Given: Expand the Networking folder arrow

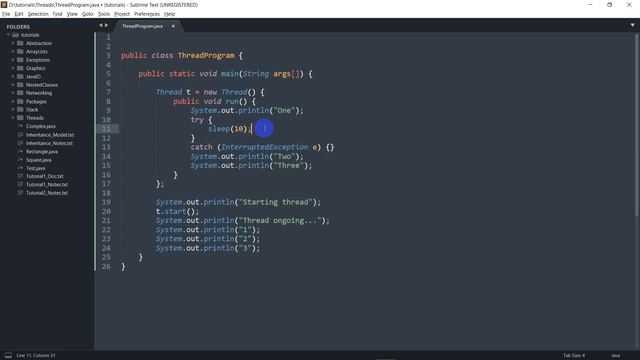Looking at the screenshot, I should point(13,93).
